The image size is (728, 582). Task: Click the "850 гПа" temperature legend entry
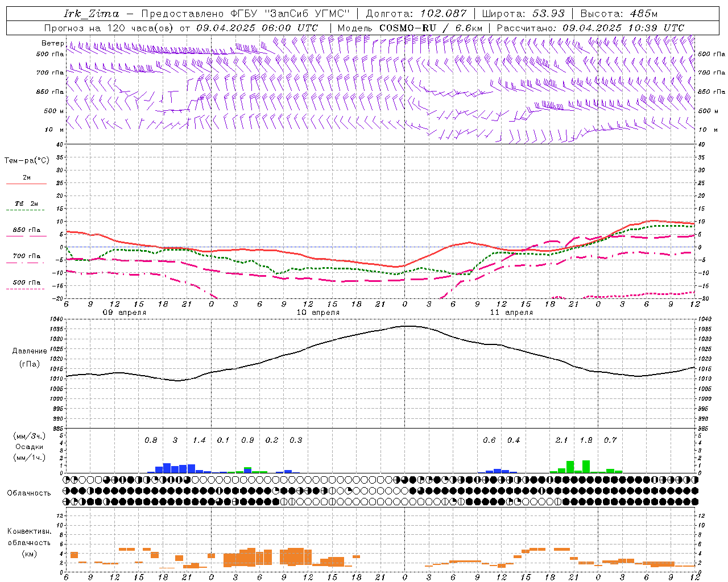pos(27,230)
